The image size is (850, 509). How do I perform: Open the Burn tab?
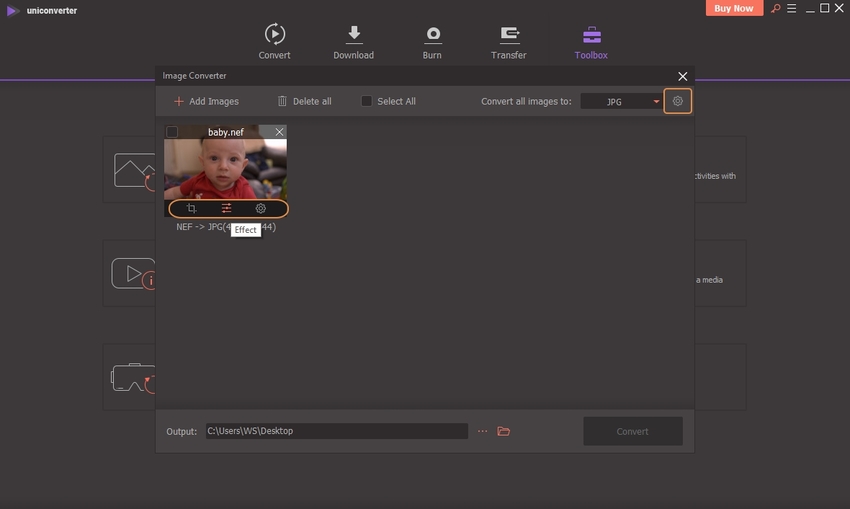pos(433,42)
